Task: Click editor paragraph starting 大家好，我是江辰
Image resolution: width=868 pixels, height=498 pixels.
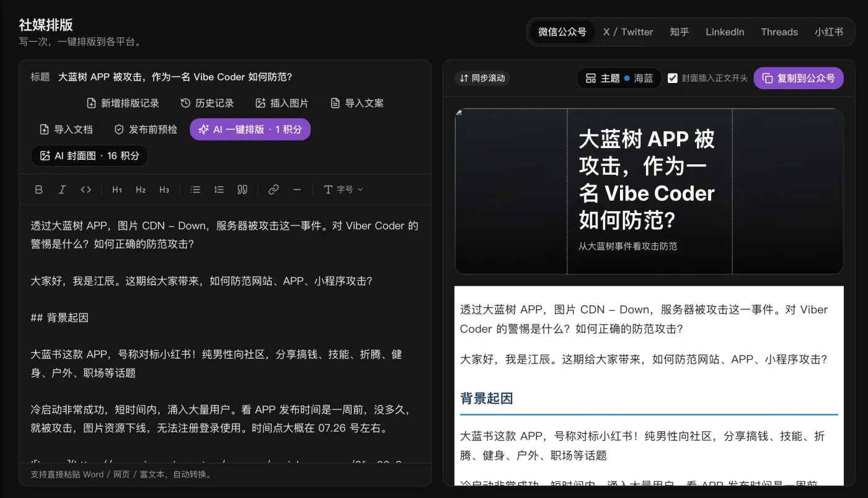Action: [201, 281]
